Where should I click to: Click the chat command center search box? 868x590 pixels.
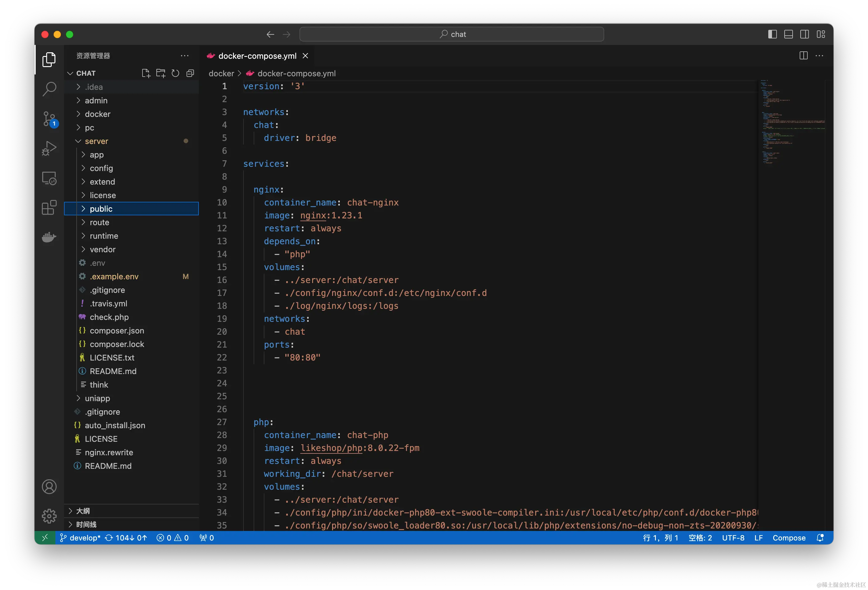451,34
